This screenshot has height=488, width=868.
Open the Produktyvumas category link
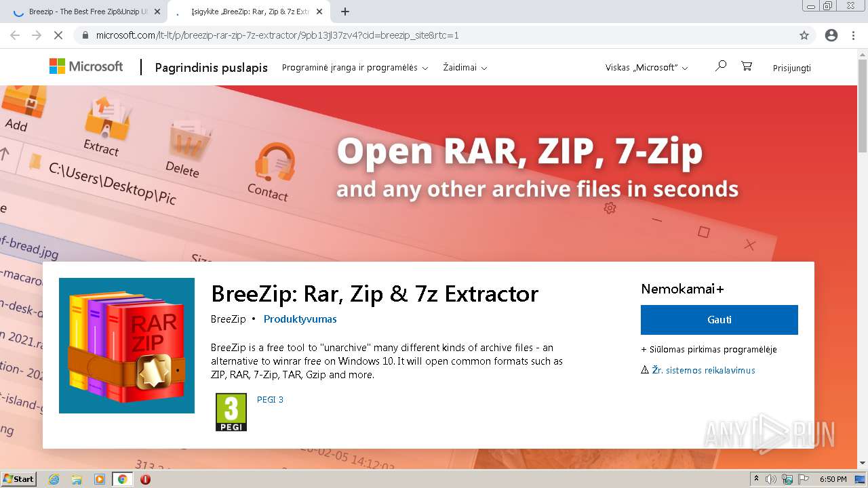tap(300, 319)
